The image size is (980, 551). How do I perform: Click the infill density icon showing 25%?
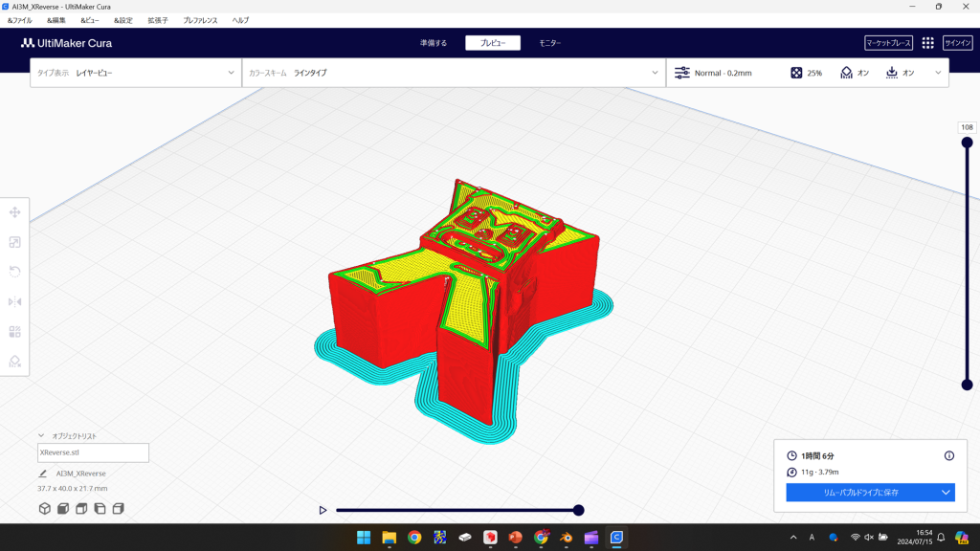[796, 73]
